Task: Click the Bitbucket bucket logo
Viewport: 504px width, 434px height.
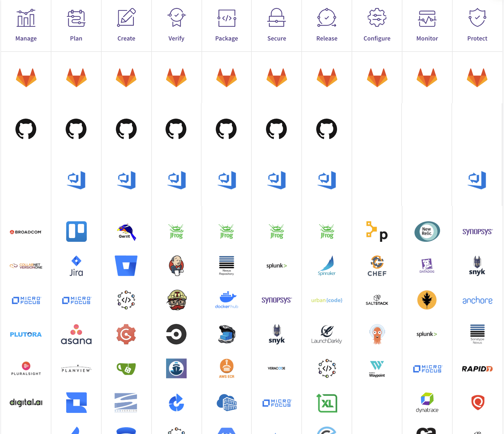Action: point(126,266)
